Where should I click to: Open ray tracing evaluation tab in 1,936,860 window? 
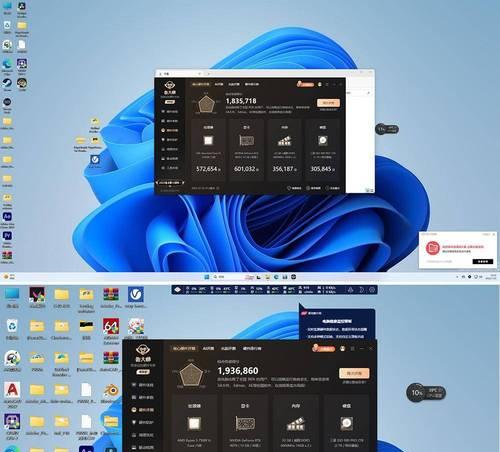coord(228,348)
